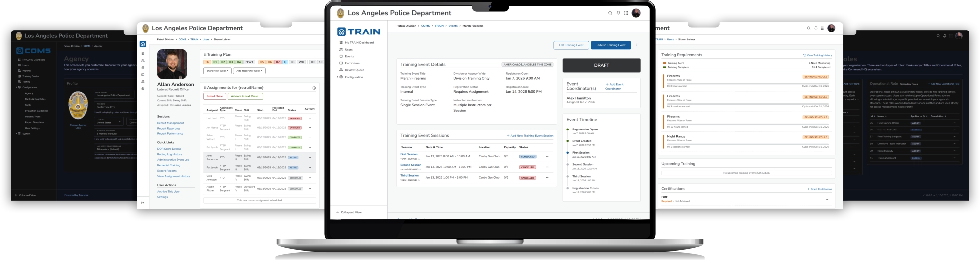This screenshot has width=980, height=261.
Task: Open Add Report to Week dropdown
Action: [x=249, y=71]
